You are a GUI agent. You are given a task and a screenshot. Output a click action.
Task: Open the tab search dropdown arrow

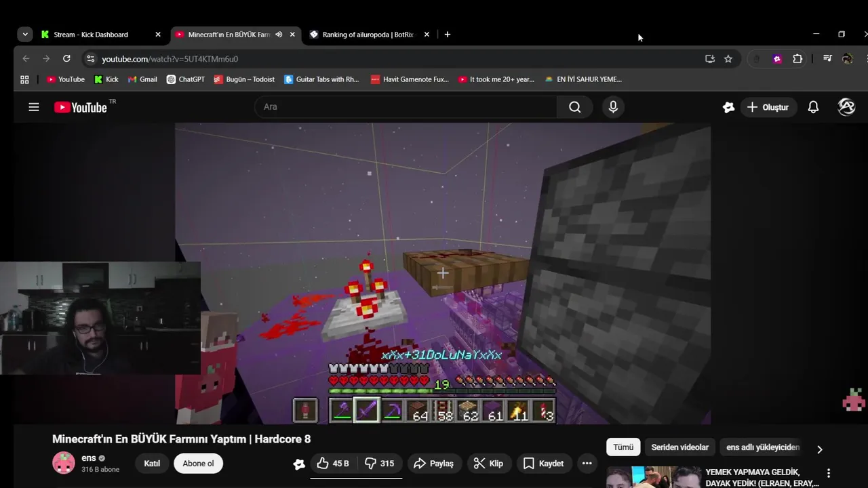point(25,35)
